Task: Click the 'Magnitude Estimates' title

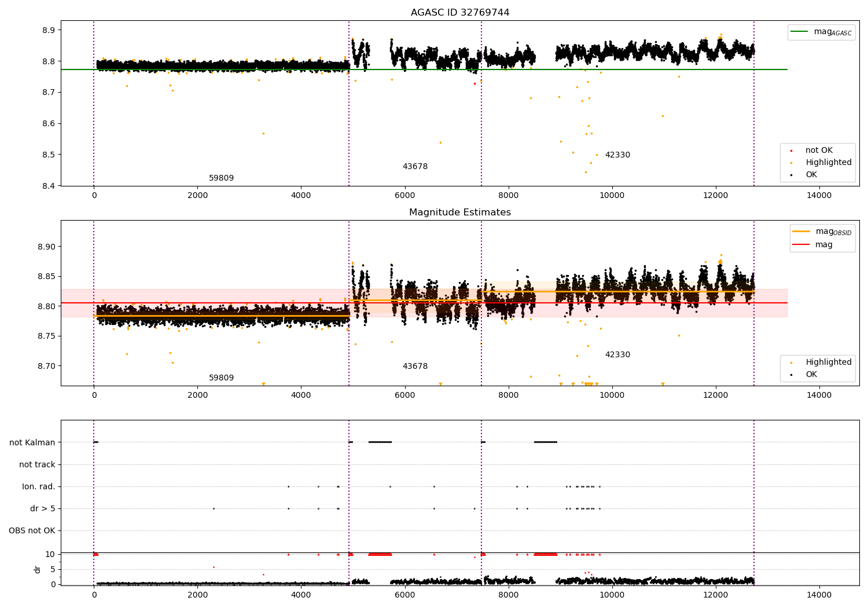Action: coord(460,213)
